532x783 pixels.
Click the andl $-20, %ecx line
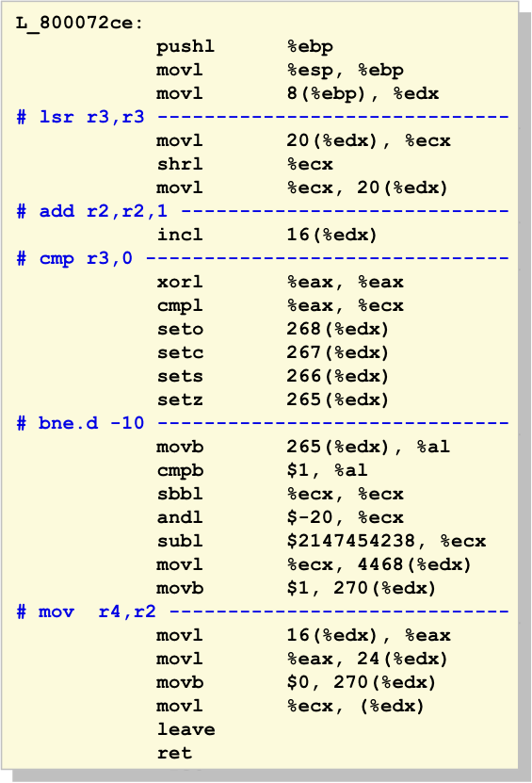point(280,517)
